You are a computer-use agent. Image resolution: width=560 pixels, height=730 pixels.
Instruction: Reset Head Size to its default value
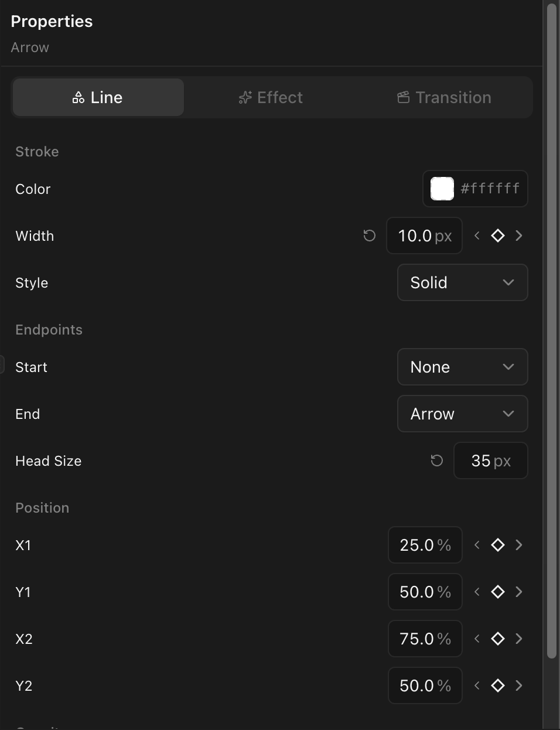coord(436,460)
